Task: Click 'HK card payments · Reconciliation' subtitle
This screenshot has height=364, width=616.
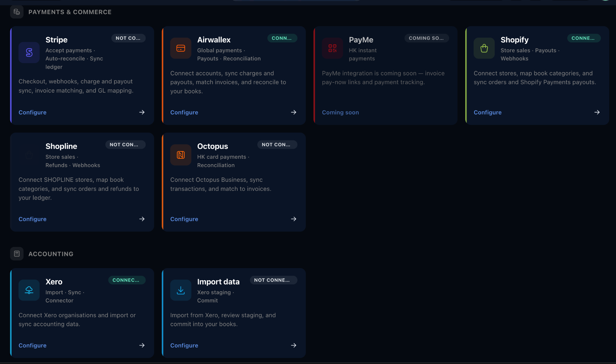Action: 223,161
